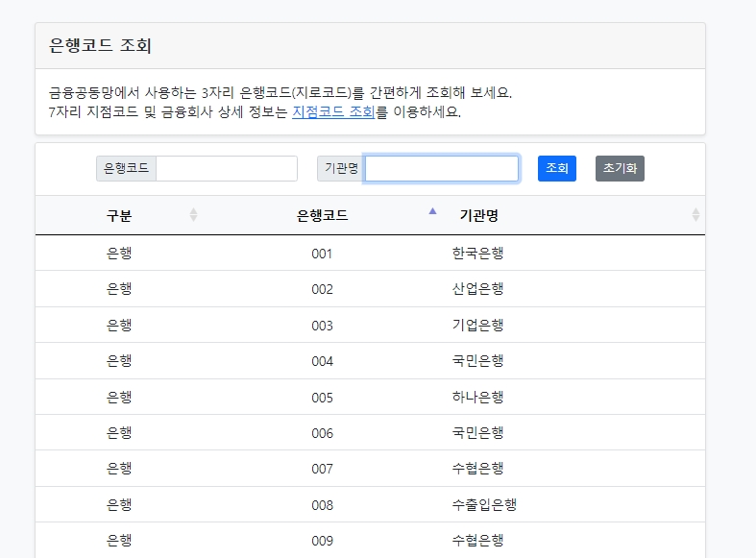The height and width of the screenshot is (558, 756).
Task: Select code cell 003
Action: click(x=322, y=326)
